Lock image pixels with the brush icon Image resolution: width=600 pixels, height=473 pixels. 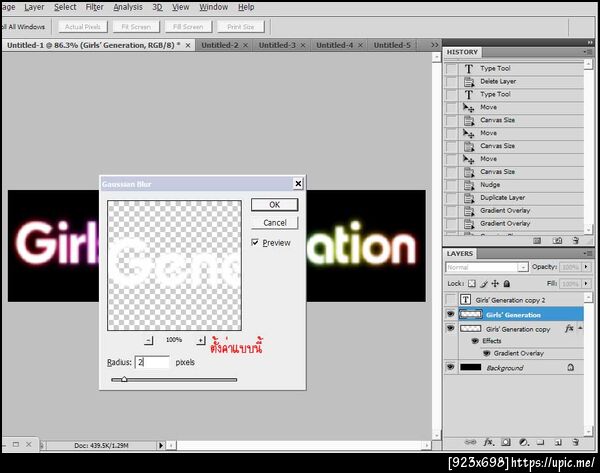[x=484, y=284]
